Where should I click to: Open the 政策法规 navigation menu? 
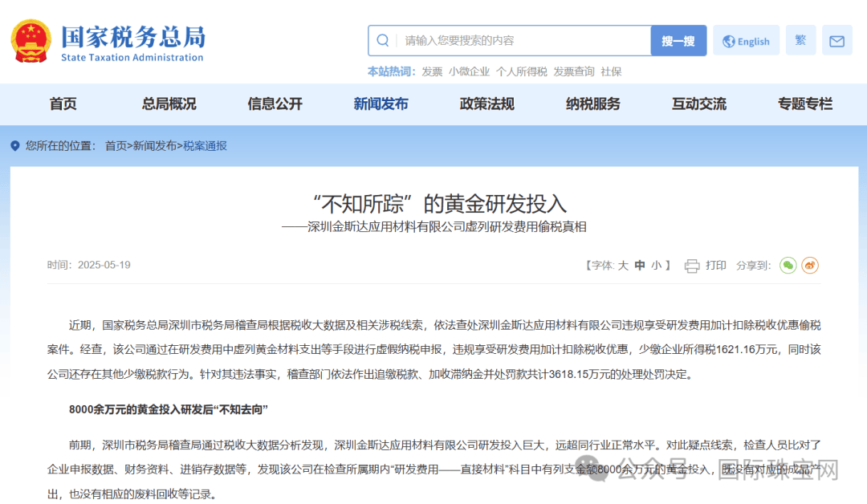[487, 104]
